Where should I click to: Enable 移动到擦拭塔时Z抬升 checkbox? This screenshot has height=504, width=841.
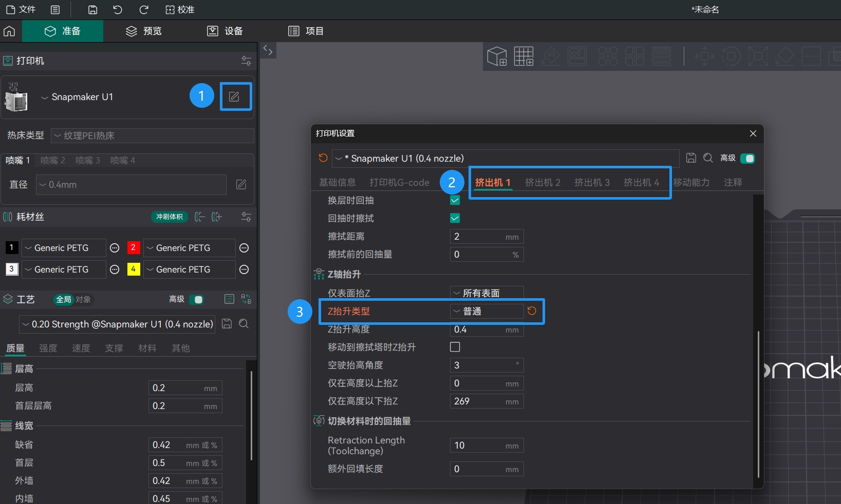tap(455, 347)
